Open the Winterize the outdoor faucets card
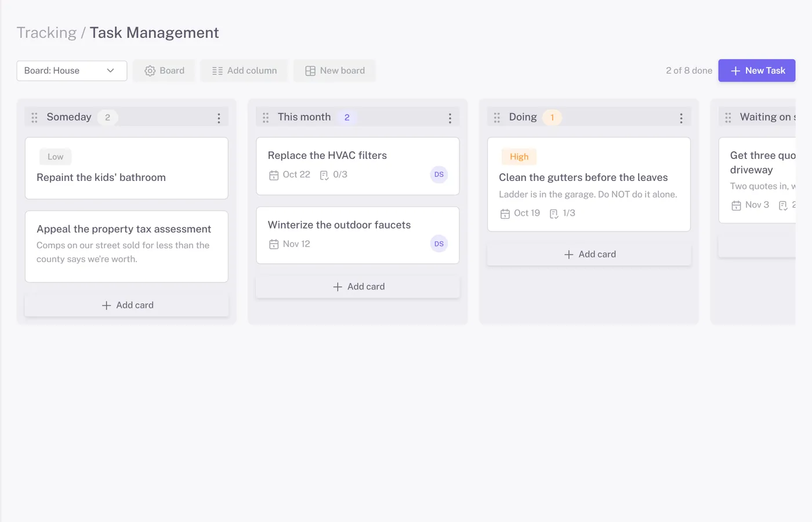The width and height of the screenshot is (812, 522). click(x=358, y=235)
